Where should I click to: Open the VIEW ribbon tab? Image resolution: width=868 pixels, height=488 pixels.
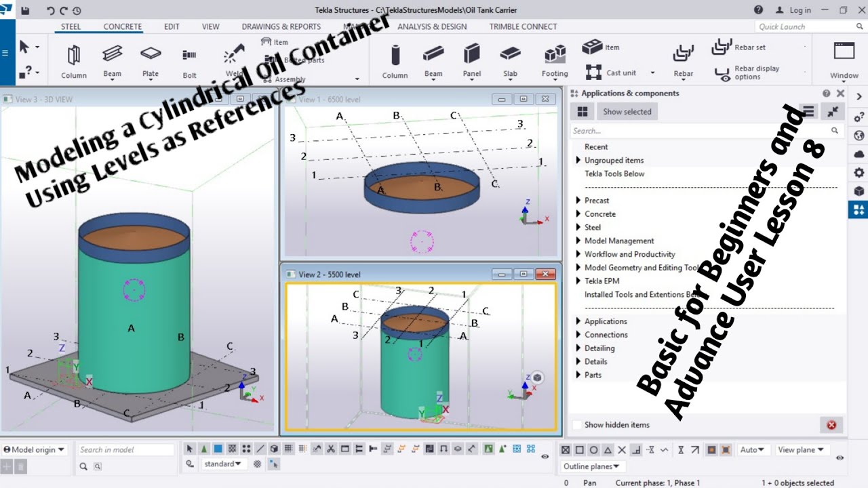(211, 26)
